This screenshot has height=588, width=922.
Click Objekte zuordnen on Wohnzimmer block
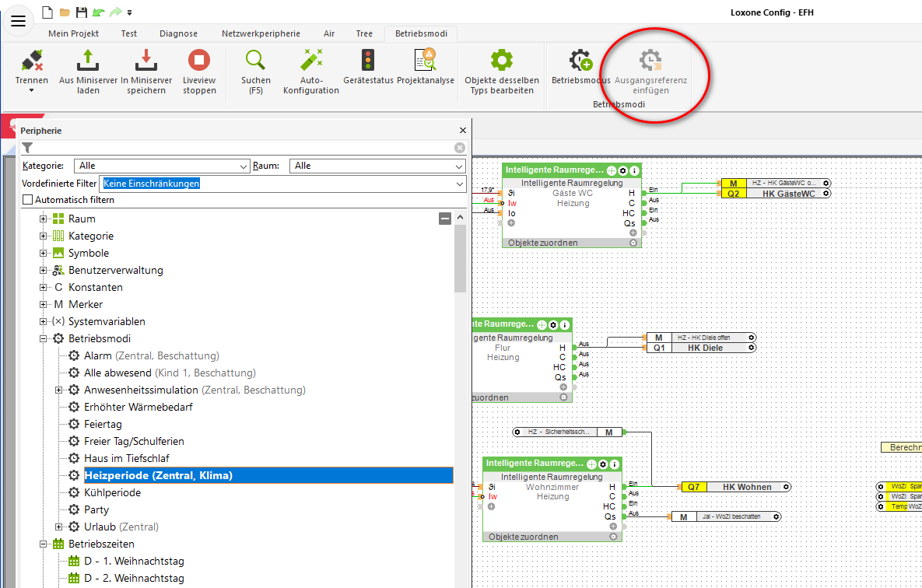click(522, 537)
